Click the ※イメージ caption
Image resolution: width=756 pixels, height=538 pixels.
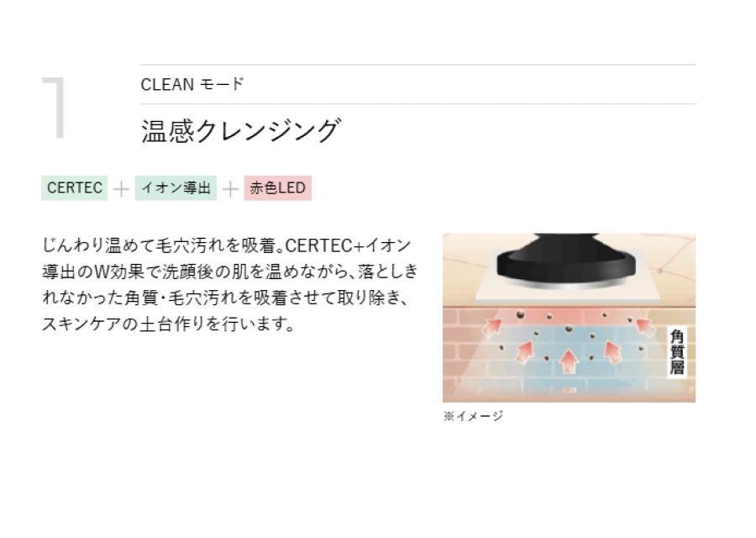pos(474,416)
